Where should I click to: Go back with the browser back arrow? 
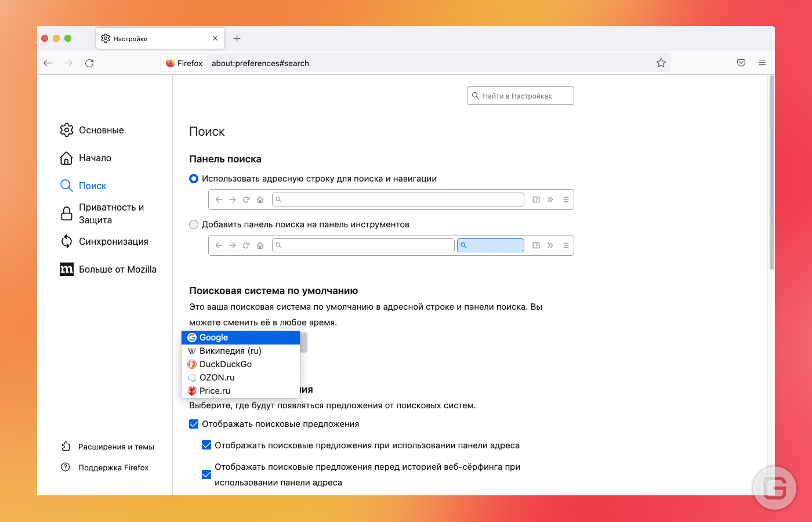coord(48,63)
